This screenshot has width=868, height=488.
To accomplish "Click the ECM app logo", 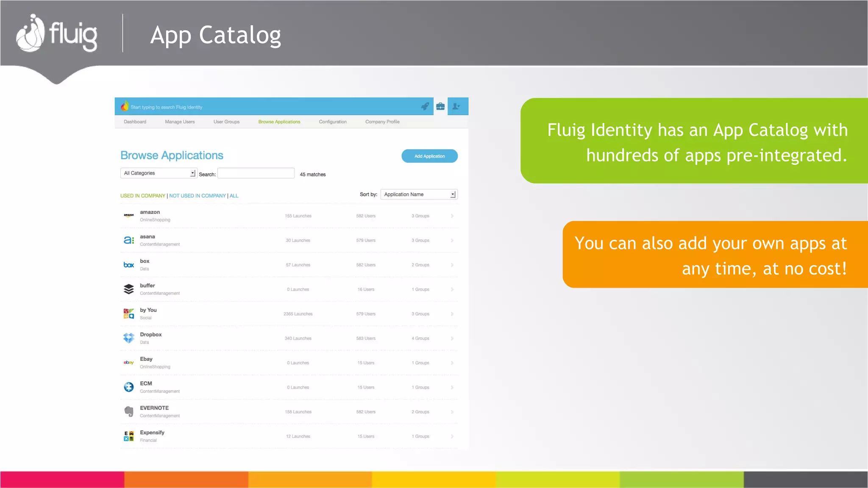I will [129, 387].
